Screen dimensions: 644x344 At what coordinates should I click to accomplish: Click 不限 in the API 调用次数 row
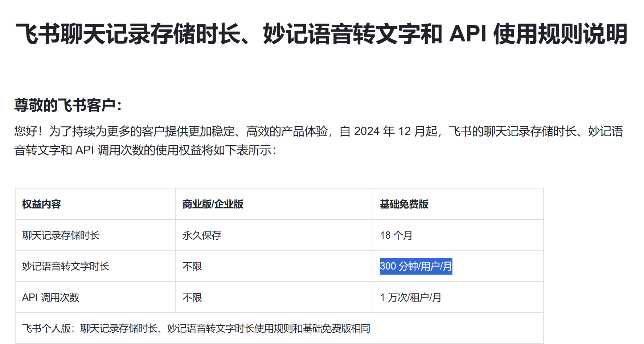[x=192, y=298]
